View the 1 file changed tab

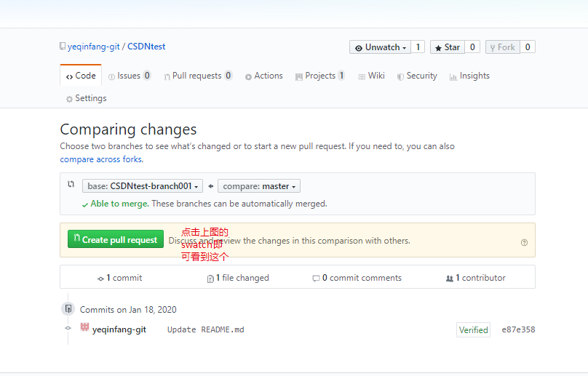click(x=238, y=278)
